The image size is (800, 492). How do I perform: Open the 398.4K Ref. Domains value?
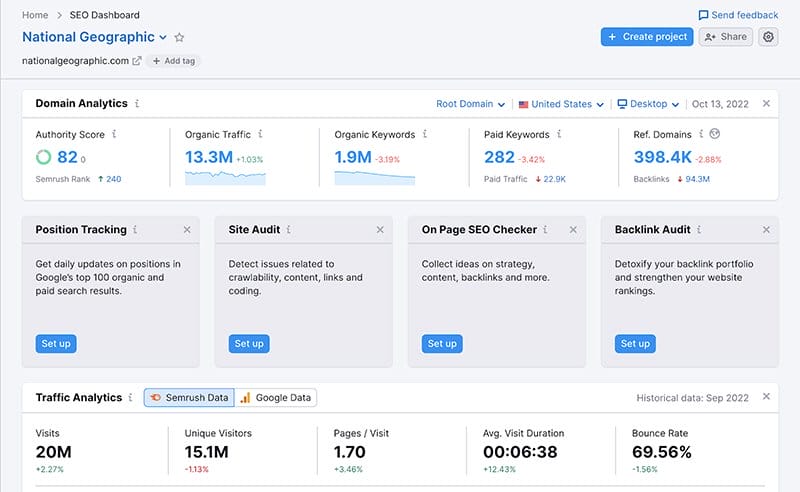tap(663, 157)
